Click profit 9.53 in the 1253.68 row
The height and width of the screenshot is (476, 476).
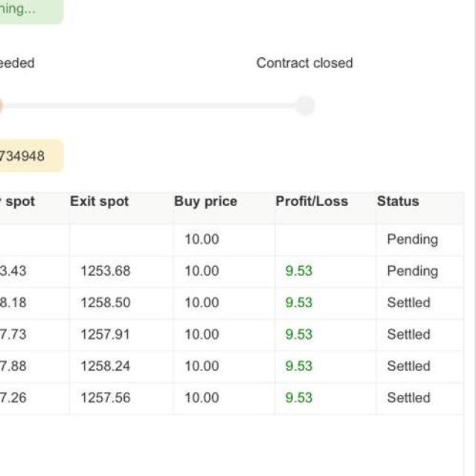pyautogui.click(x=299, y=271)
